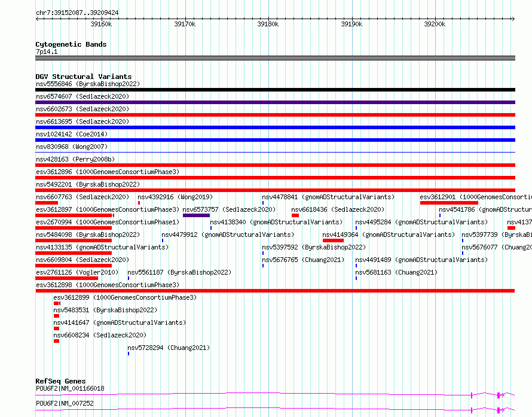Click nsv6573757 (Sedlazeck2020) label
532x417 pixels.
pos(229,209)
